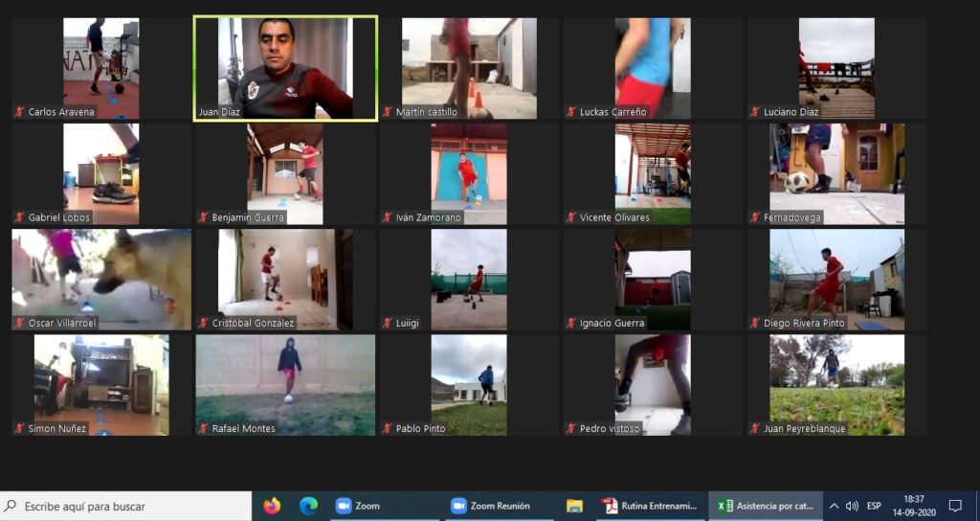Open the ESP language input selector
Screen dimensions: 980x521
click(x=874, y=506)
